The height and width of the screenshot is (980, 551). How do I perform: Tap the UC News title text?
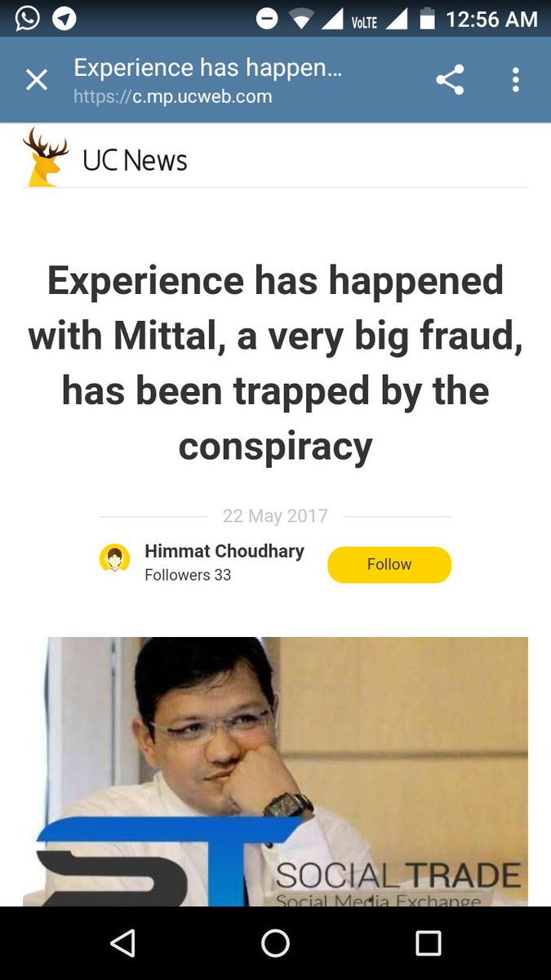point(135,161)
